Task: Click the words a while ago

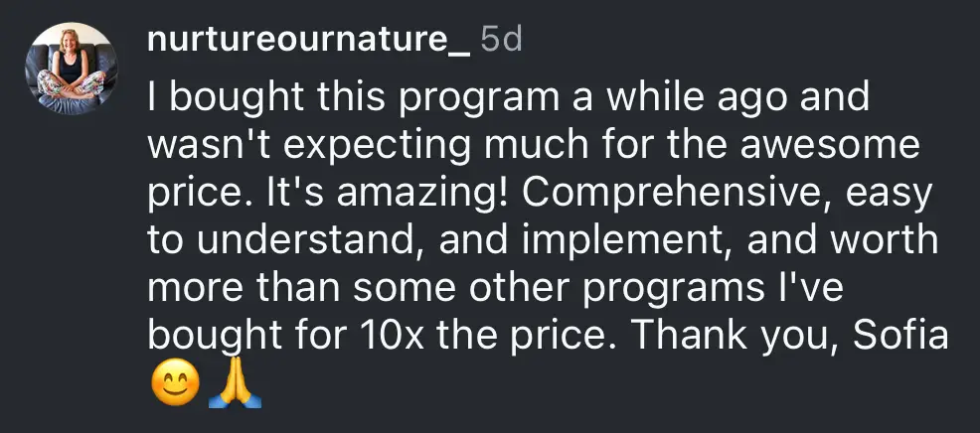Action: (x=761, y=98)
